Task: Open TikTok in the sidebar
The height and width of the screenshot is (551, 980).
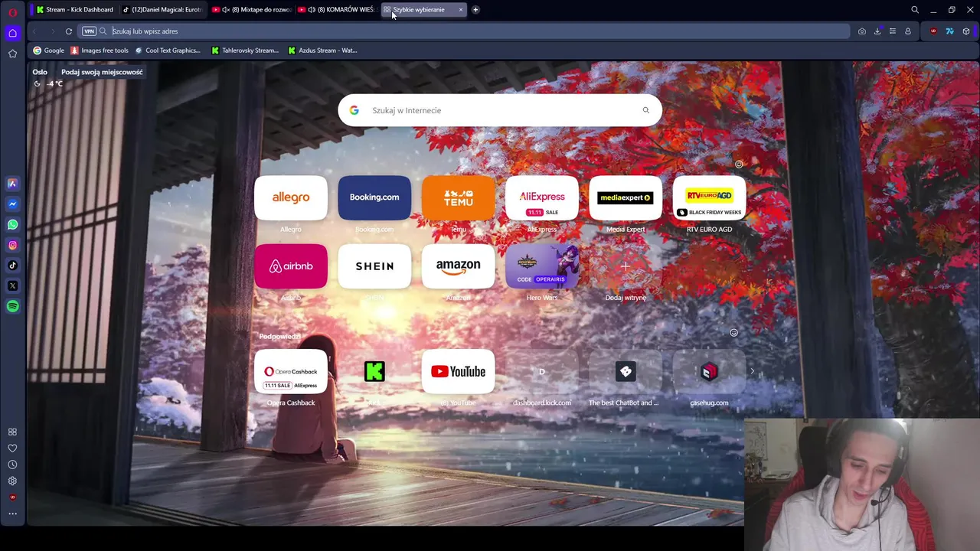Action: 12,266
